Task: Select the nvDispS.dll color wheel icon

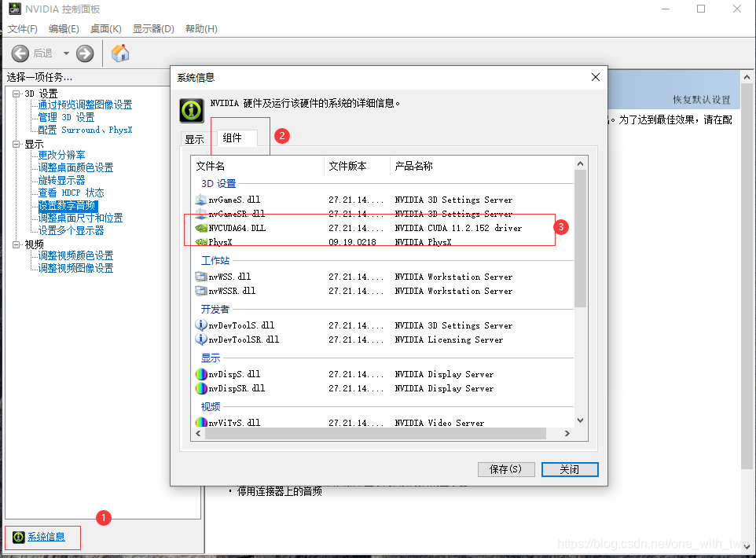Action: point(200,374)
